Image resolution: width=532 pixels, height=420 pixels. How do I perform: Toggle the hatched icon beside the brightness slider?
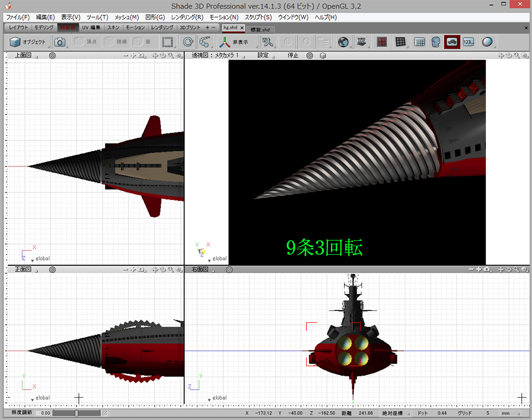tap(105, 413)
